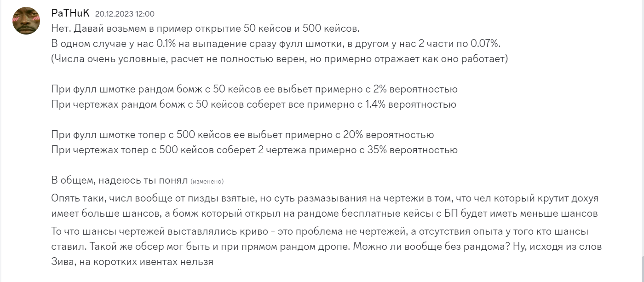Click the line mentioning 2% вероятностью
The image size is (644, 282).
(254, 89)
